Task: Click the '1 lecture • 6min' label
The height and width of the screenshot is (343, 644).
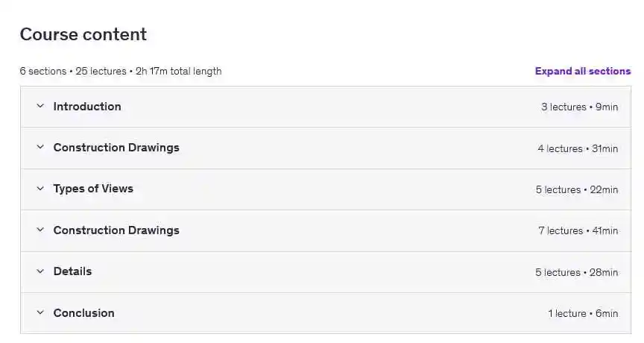Action: pos(583,314)
